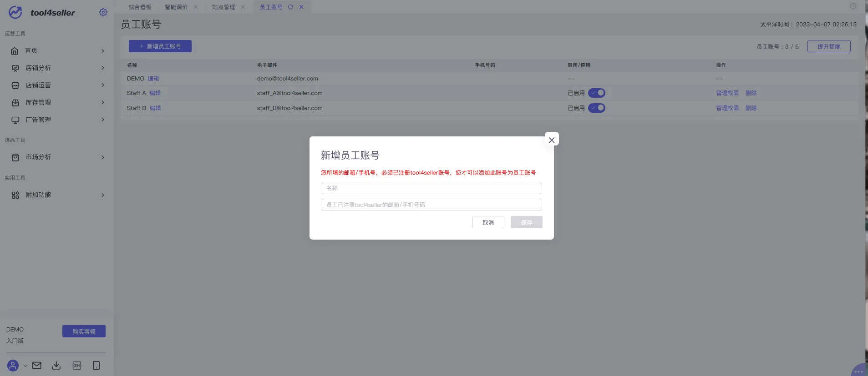Expand the 市场分析 menu chevron
The width and height of the screenshot is (868, 376).
103,157
